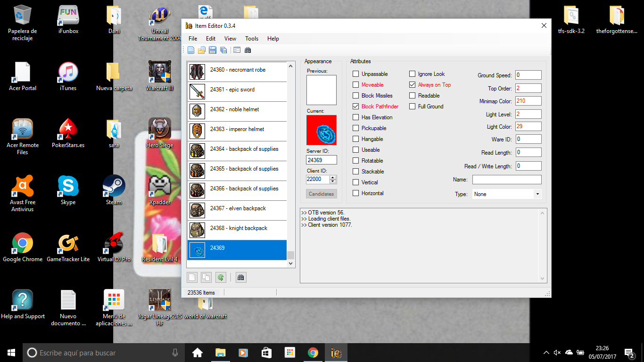Viewport: 644px width, 362px height.
Task: Click the Item Editor icon in the taskbar
Action: click(x=336, y=353)
